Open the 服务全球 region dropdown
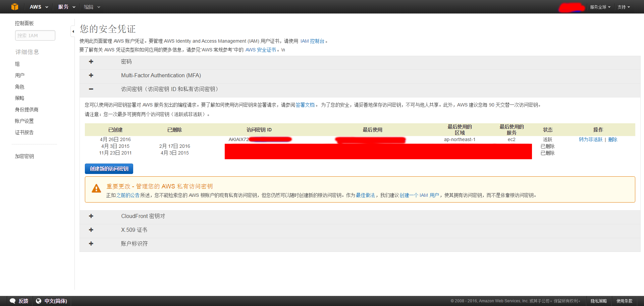 (x=600, y=7)
